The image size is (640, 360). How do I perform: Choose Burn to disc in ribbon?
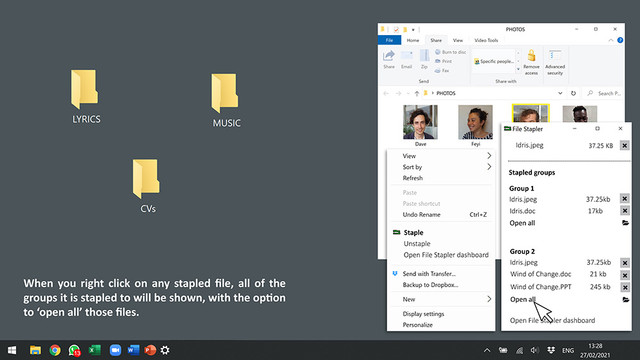[450, 52]
